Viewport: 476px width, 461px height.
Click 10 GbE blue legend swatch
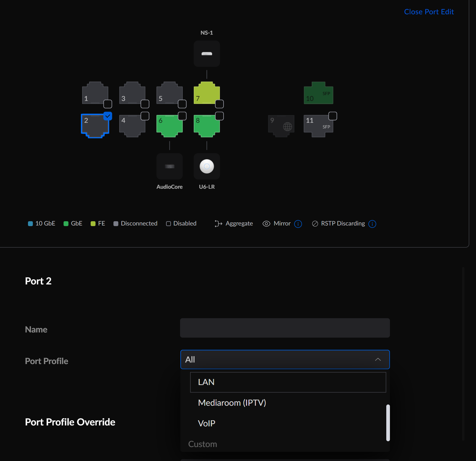30,224
